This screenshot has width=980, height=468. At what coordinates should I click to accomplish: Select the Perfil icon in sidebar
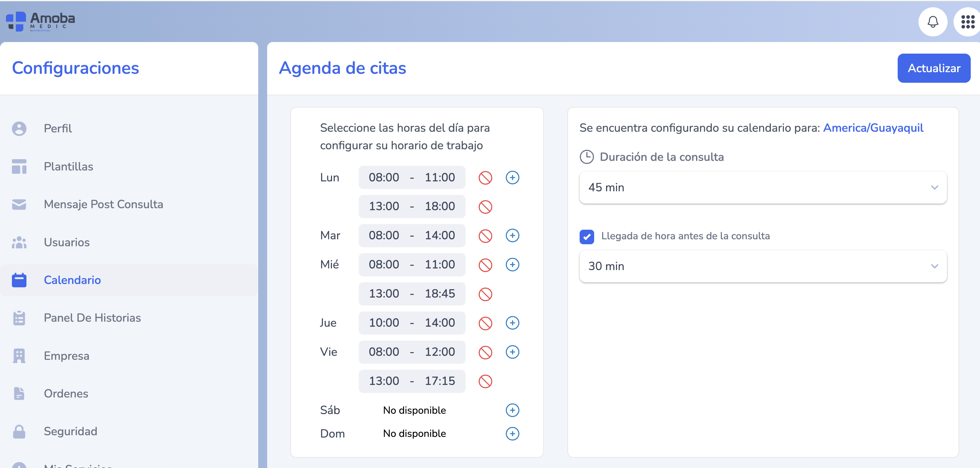coord(19,128)
